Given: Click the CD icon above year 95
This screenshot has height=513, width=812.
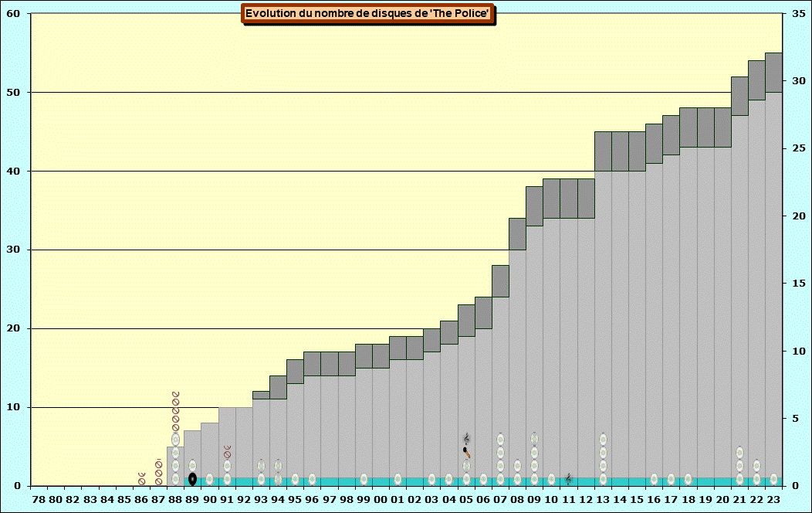Looking at the screenshot, I should [295, 479].
